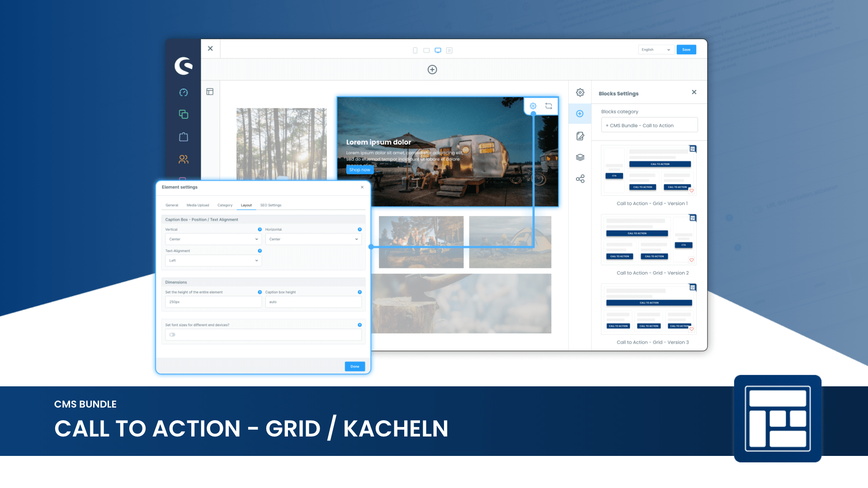Image resolution: width=868 pixels, height=488 pixels.
Task: Switch to the General tab
Action: point(172,205)
